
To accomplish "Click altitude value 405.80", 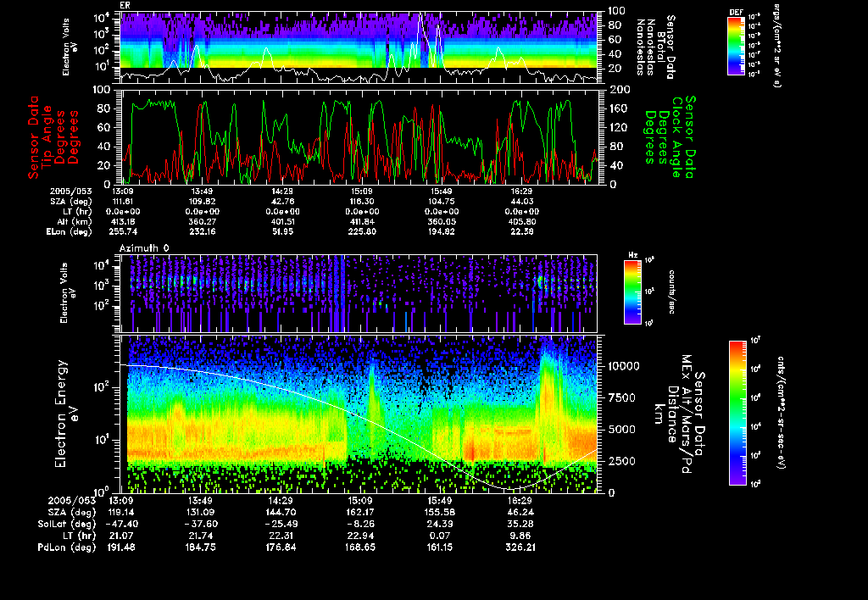I will coord(521,222).
